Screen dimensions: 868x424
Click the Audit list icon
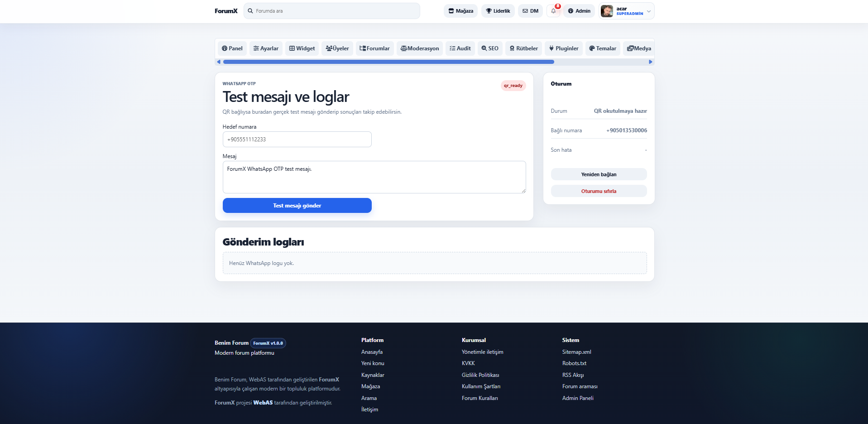452,48
